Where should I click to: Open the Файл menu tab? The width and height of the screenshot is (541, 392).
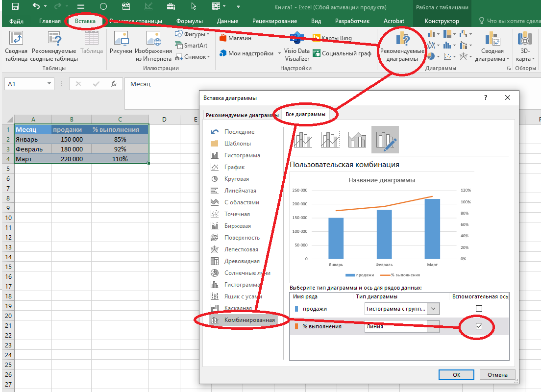pyautogui.click(x=16, y=21)
